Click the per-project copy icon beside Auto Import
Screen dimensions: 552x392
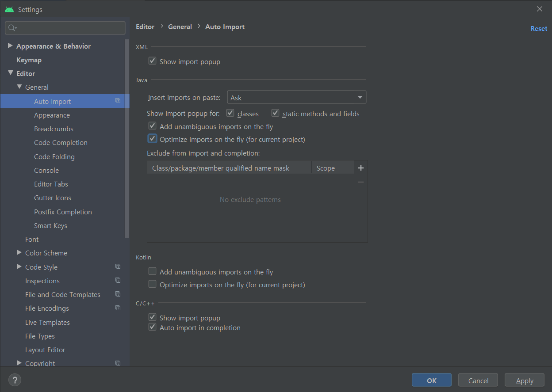[118, 101]
